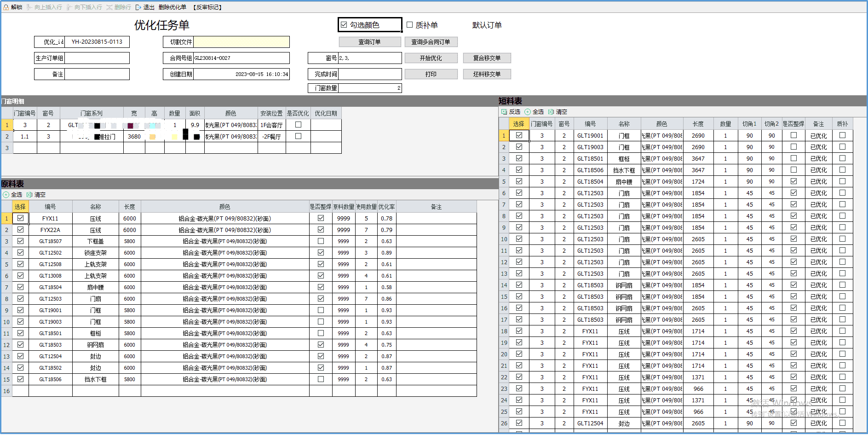Uncheck 选择 box for FYX11 in 原料表
The height and width of the screenshot is (435, 868).
pos(21,218)
